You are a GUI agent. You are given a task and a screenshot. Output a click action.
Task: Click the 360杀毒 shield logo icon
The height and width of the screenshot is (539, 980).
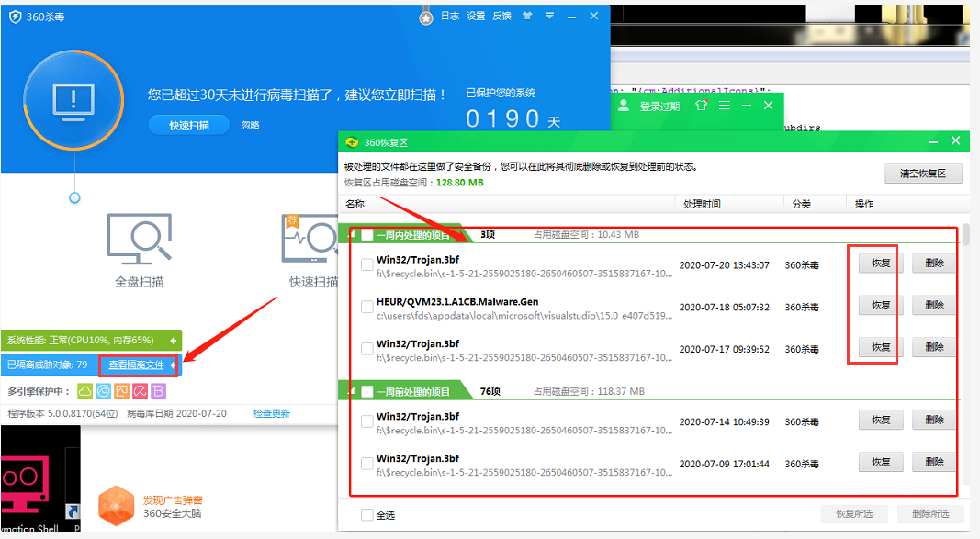(x=16, y=17)
